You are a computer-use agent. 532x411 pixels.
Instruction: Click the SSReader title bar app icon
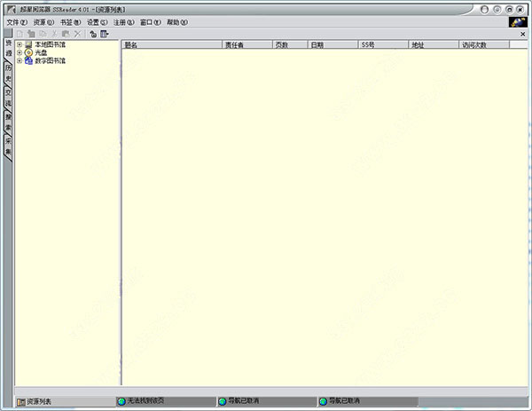point(12,10)
